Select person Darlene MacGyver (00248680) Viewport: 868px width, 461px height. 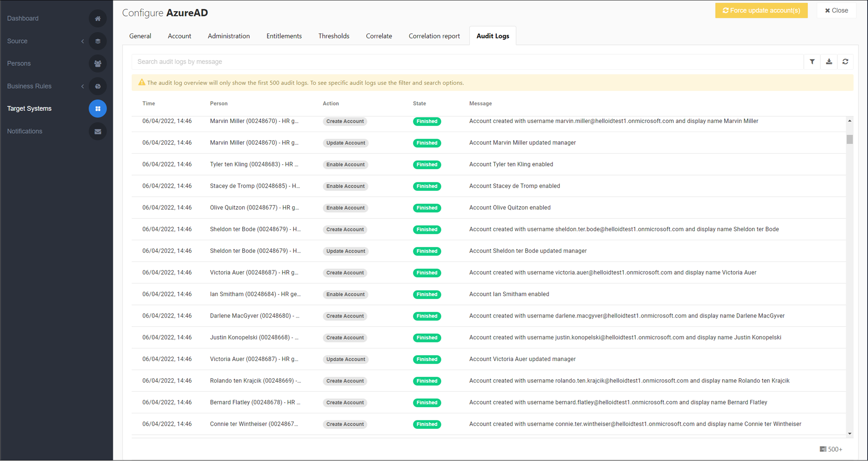[x=255, y=316]
